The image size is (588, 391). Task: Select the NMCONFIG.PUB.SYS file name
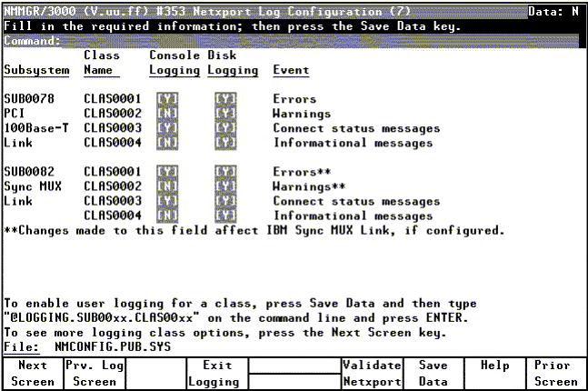click(113, 346)
